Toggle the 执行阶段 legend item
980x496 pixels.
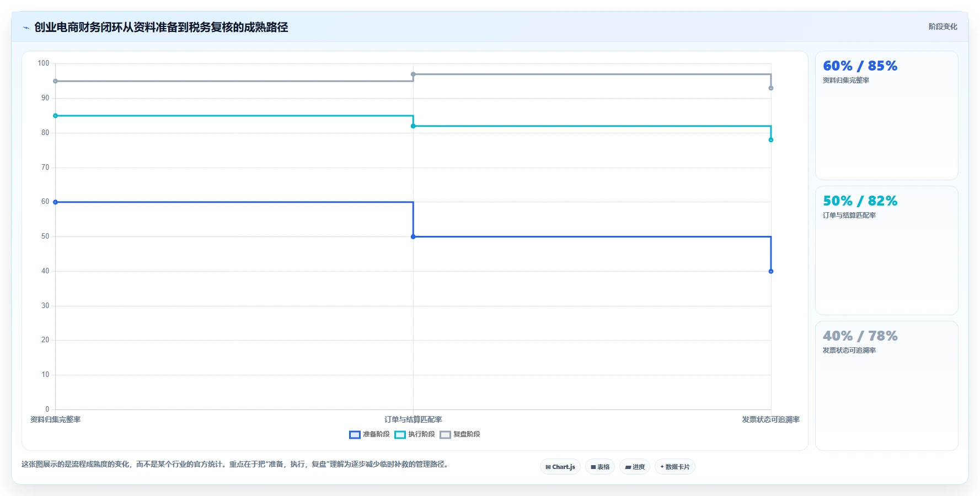[x=415, y=434]
